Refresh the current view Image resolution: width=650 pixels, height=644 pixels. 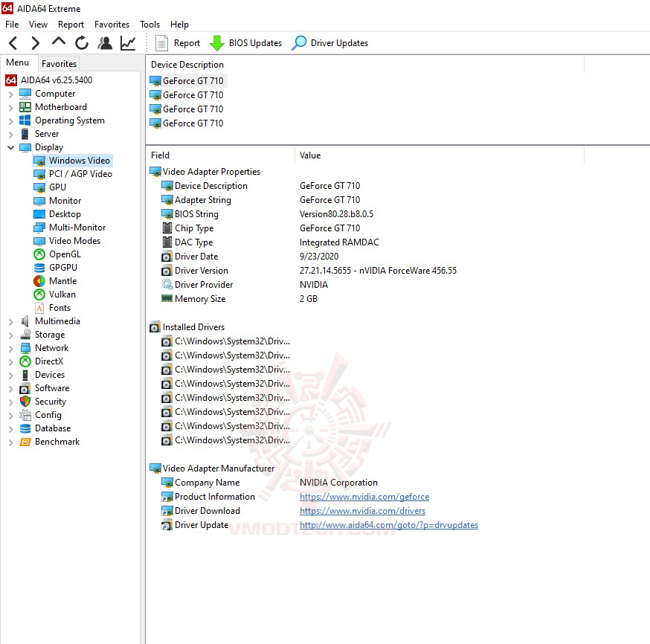pyautogui.click(x=81, y=43)
